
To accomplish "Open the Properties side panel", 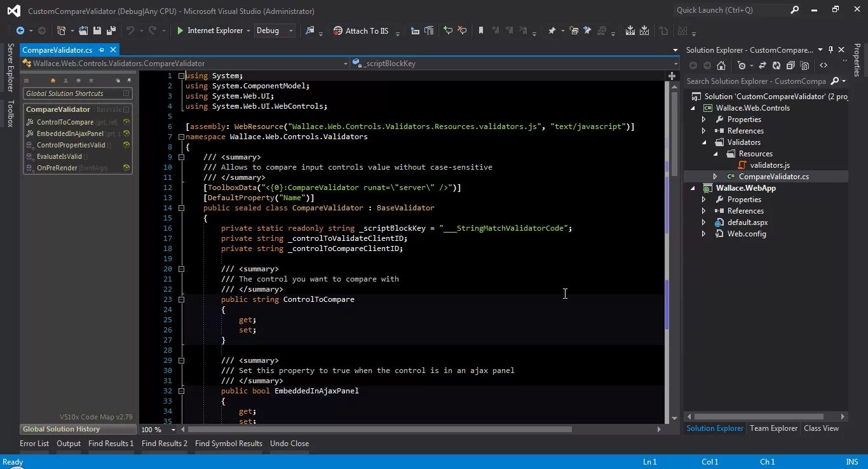I will click(857, 60).
